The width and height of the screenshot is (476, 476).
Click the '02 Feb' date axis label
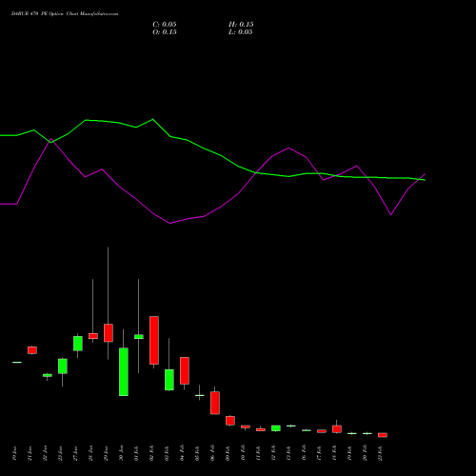coord(151,453)
